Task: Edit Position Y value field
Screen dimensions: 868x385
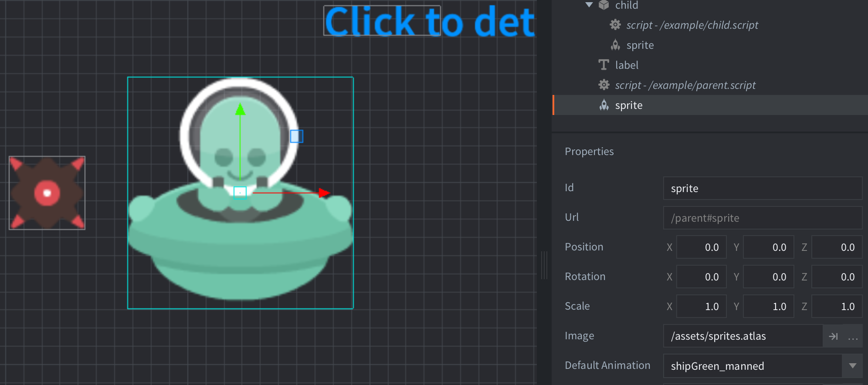Action: (x=768, y=247)
